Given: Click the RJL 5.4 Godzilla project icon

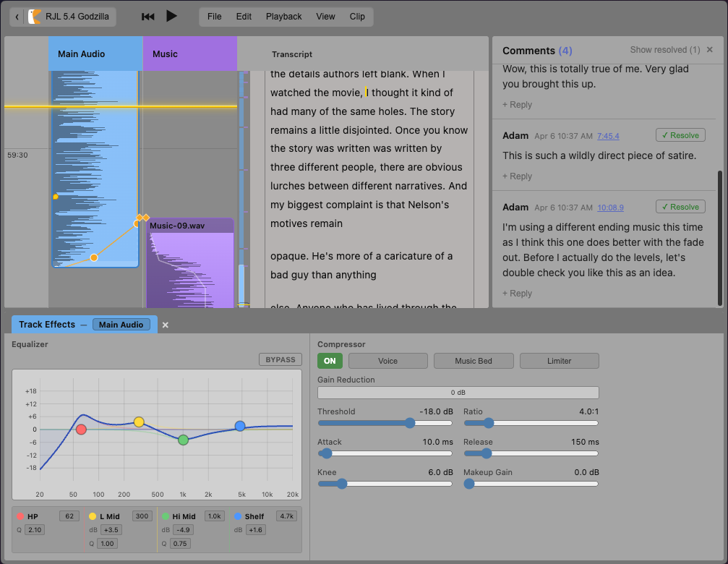Looking at the screenshot, I should (35, 17).
